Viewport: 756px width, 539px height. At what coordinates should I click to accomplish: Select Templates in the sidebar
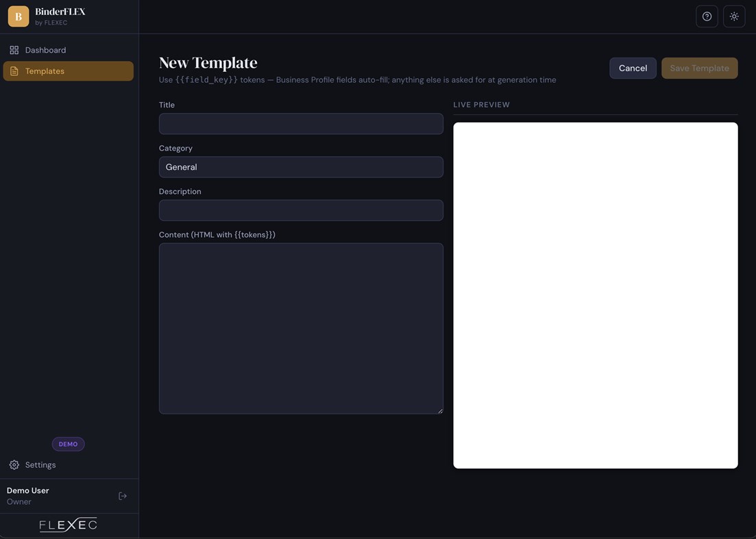(69, 71)
